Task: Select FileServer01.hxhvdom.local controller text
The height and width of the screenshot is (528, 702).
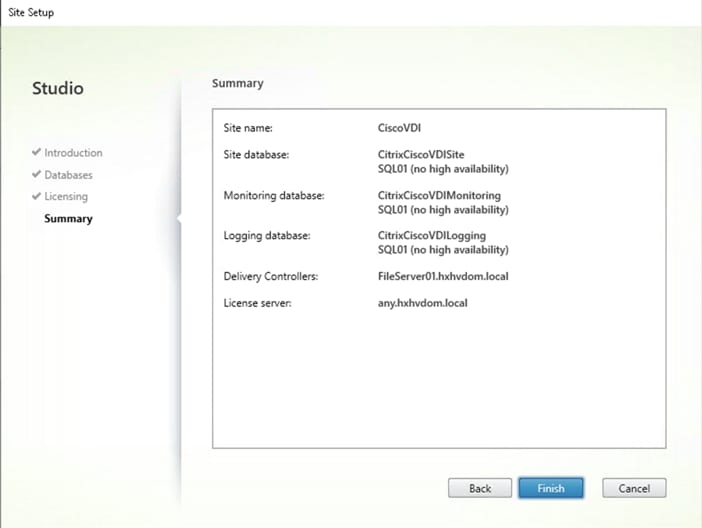Action: (443, 276)
